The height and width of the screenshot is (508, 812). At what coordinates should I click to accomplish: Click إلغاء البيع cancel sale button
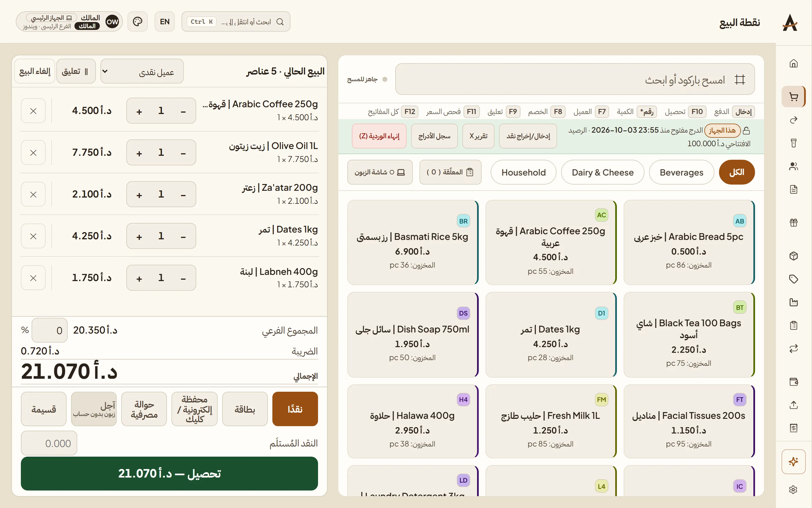pyautogui.click(x=35, y=71)
